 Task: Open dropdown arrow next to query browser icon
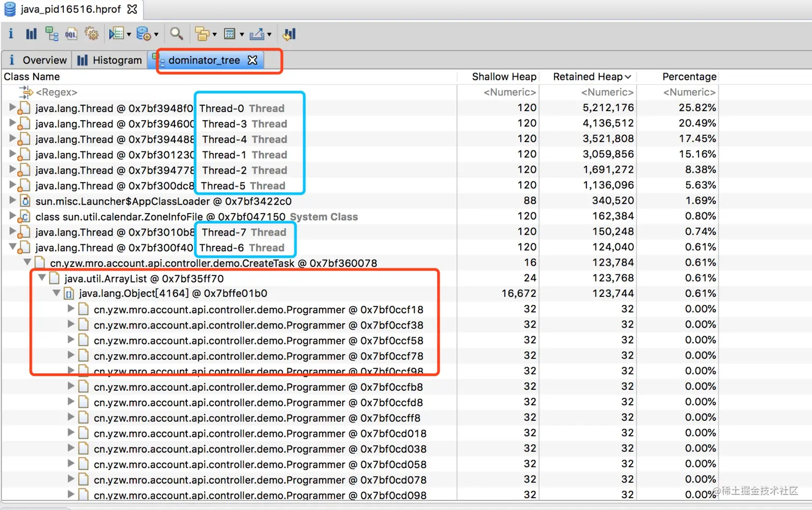click(156, 35)
